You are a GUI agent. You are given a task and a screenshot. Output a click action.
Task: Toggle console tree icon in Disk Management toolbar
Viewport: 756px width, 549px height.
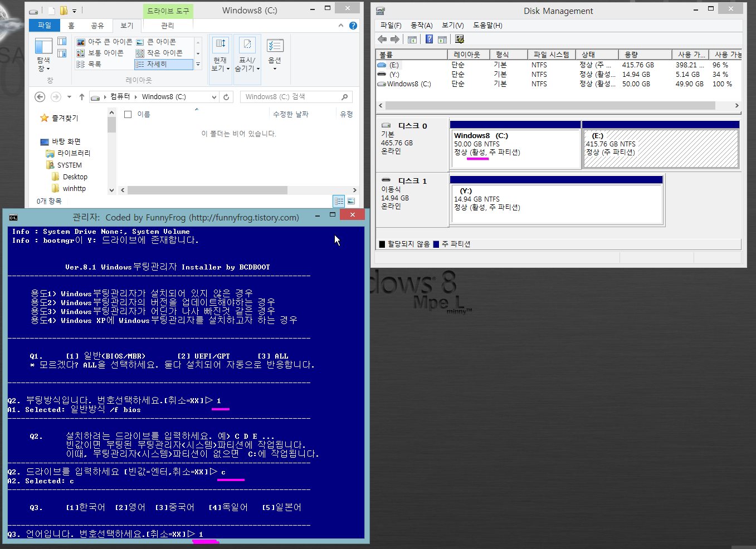coord(412,40)
